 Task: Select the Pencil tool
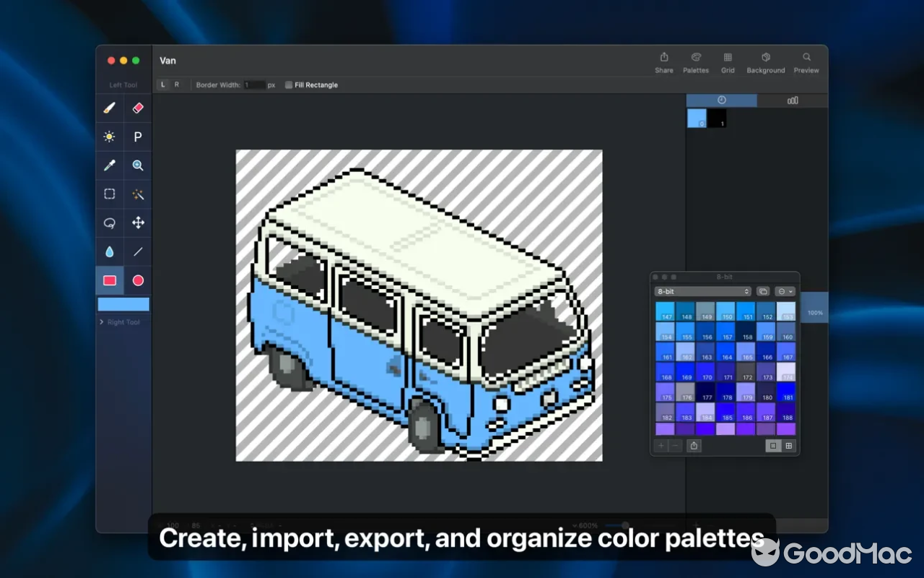[109, 108]
